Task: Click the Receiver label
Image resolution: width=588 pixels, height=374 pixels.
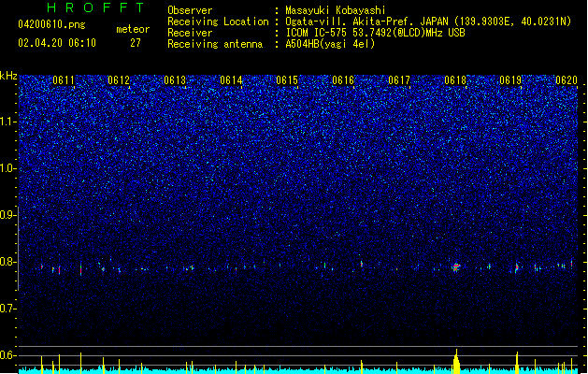Action: 190,33
